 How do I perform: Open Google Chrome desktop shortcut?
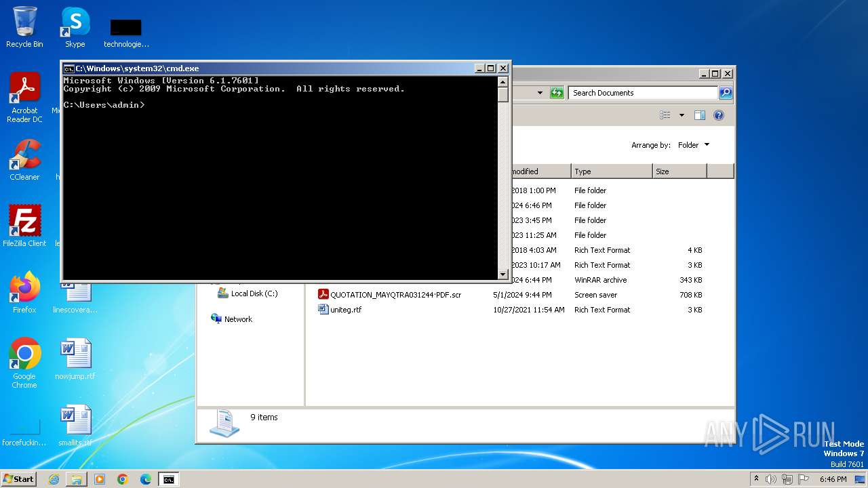(x=24, y=363)
